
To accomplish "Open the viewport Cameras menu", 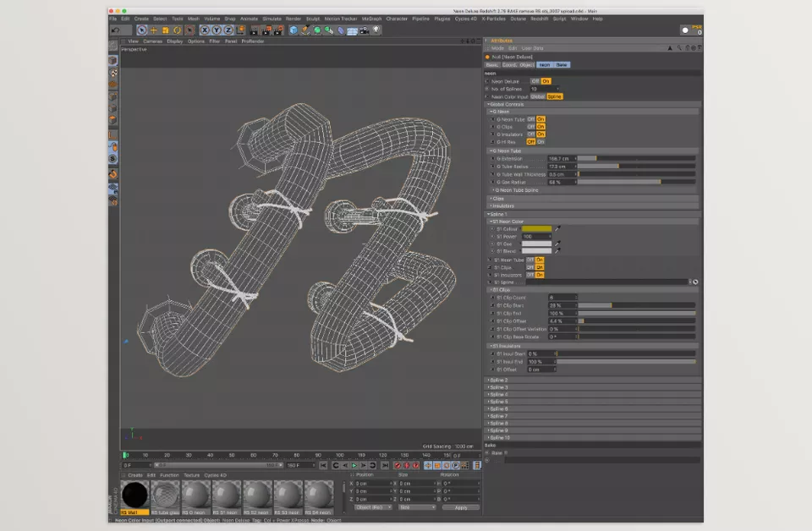I will coord(152,41).
